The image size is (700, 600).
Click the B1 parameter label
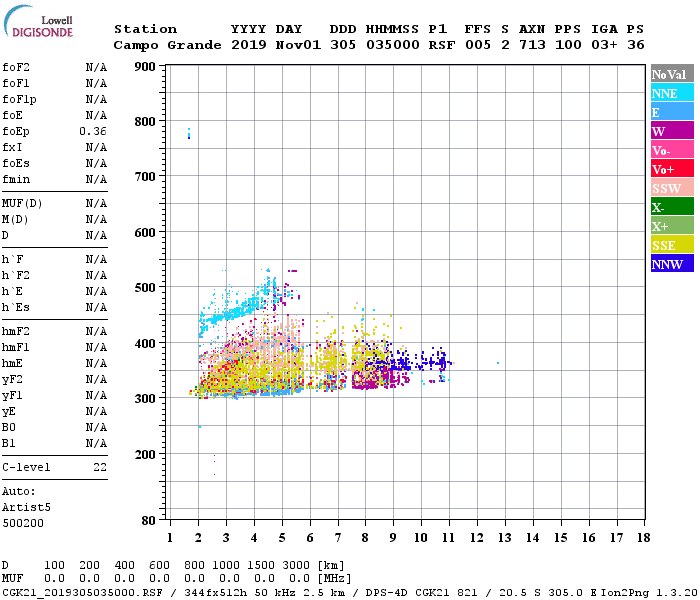point(8,444)
